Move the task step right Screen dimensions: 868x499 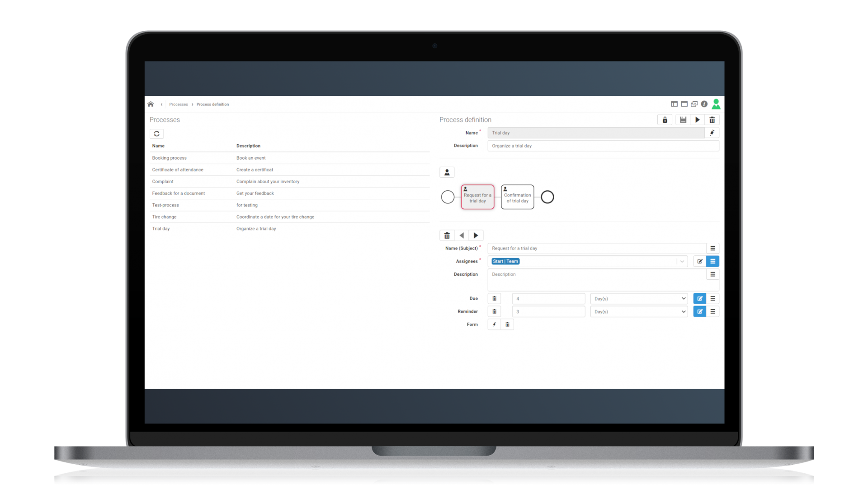click(x=476, y=235)
